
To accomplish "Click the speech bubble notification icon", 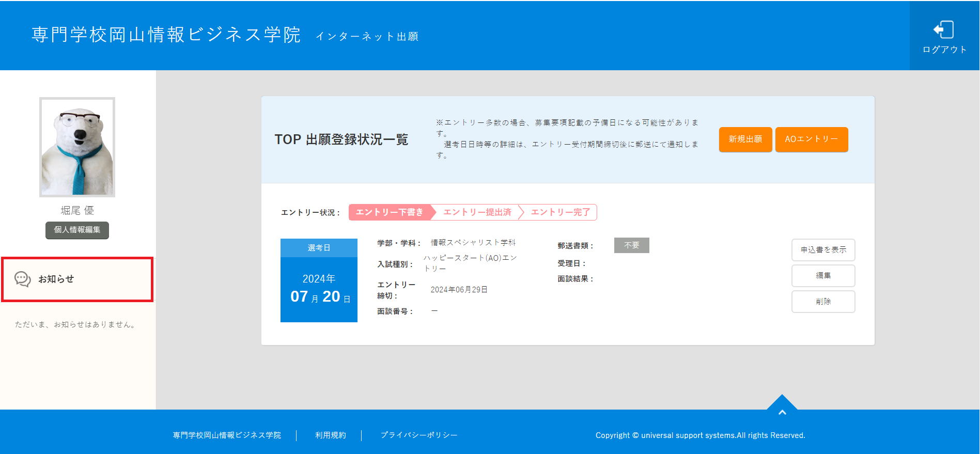I will (23, 279).
